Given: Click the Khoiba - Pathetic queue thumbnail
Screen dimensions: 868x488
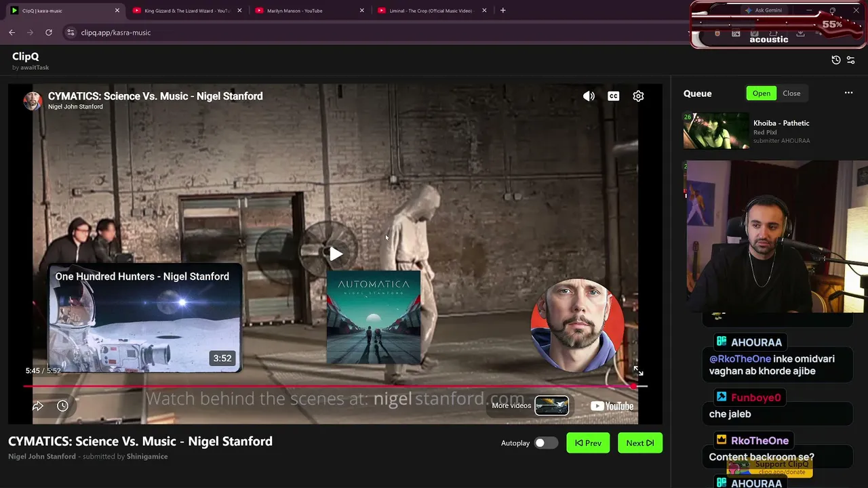Looking at the screenshot, I should (716, 131).
